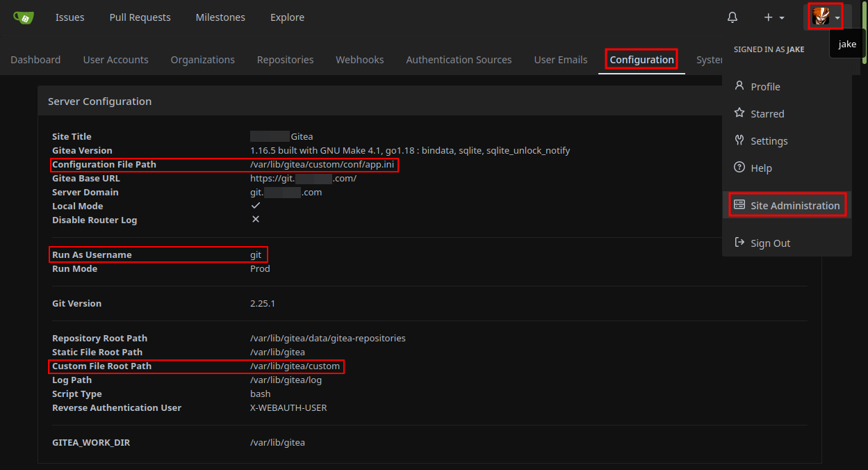Choose Profile from user menu
868x470 pixels.
(787, 86)
